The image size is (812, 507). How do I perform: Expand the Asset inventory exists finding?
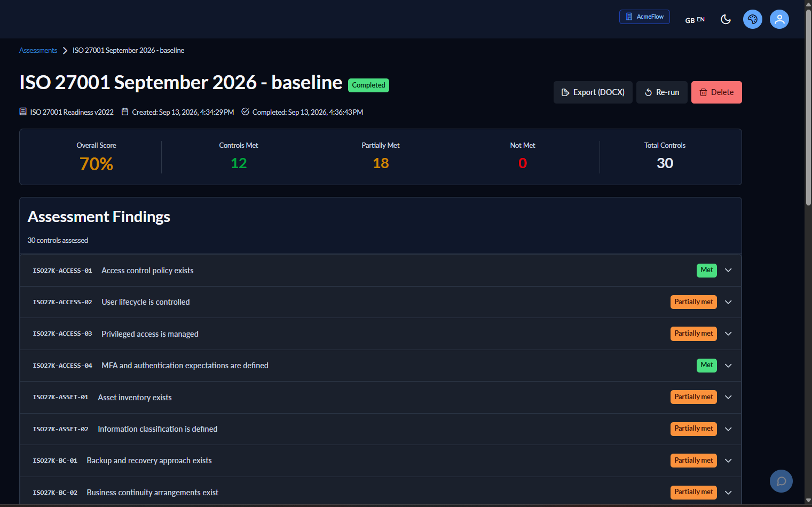tap(381, 397)
